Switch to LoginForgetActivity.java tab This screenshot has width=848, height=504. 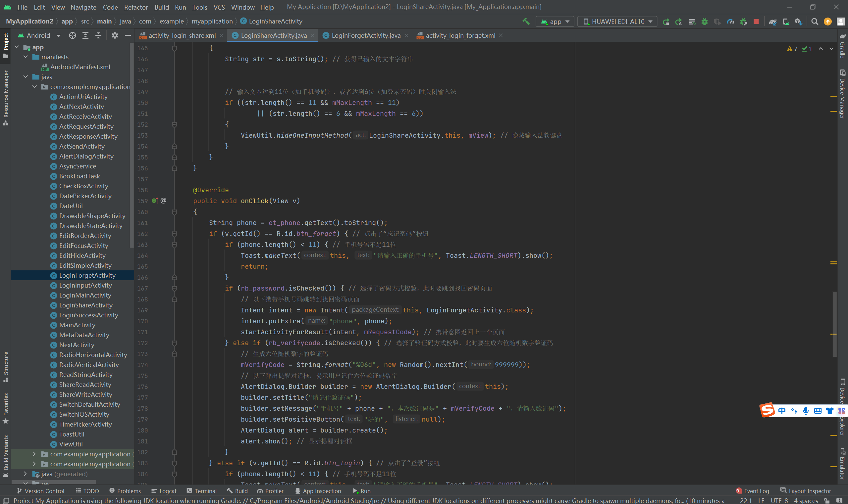pos(365,35)
